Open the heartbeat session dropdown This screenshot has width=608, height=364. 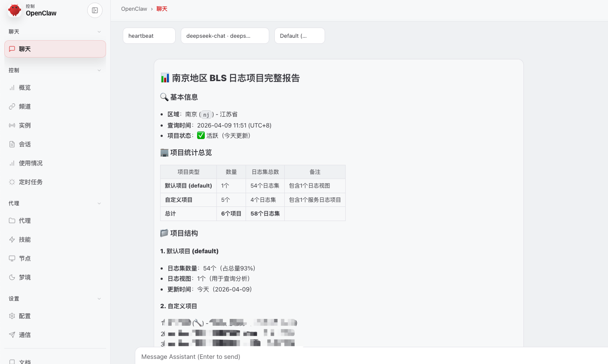[149, 36]
